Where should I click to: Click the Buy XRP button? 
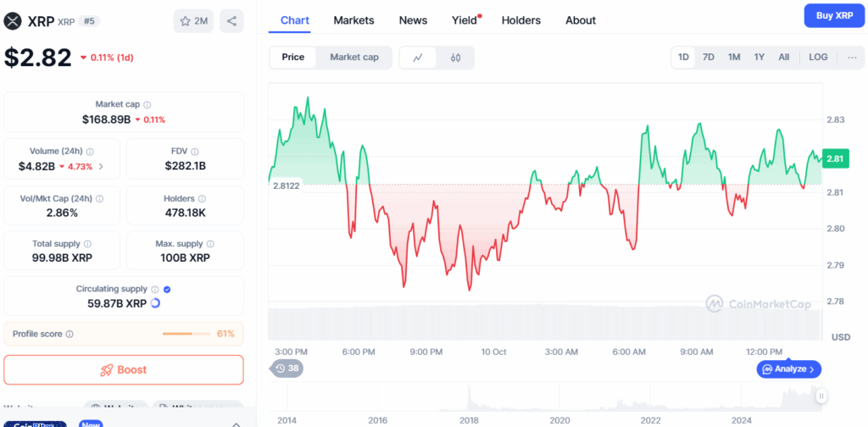tap(834, 15)
